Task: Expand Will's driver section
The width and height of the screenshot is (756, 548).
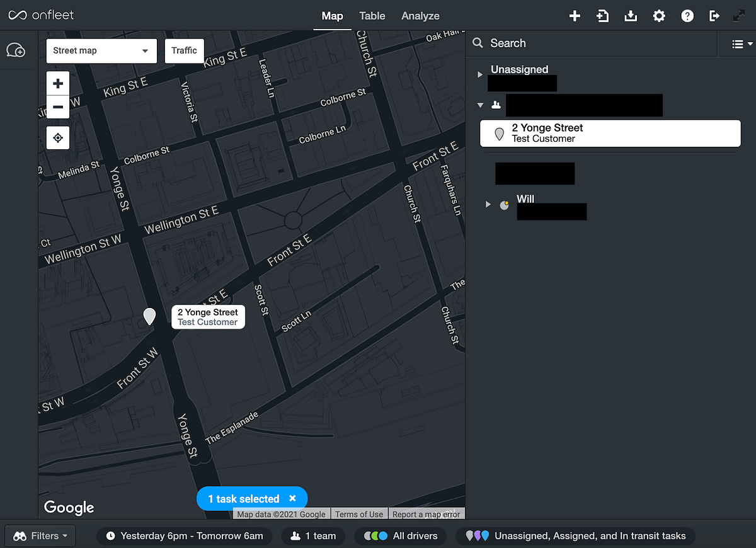Action: point(488,203)
